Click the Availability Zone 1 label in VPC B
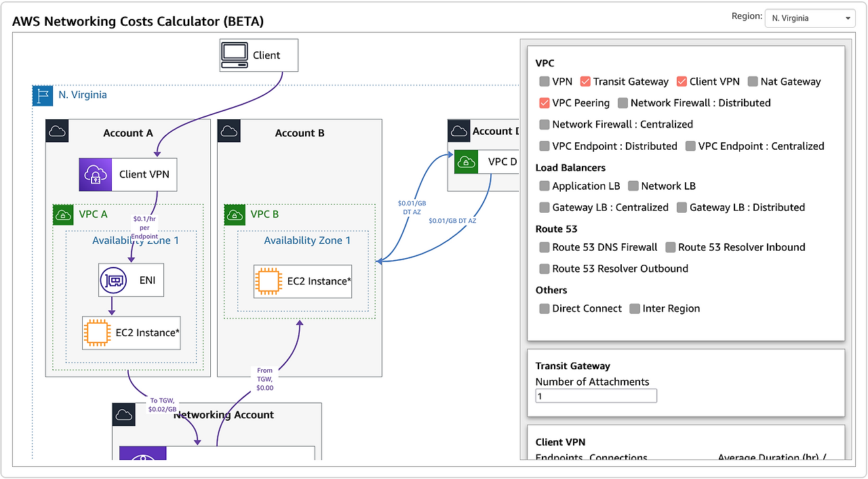The image size is (868, 479). tap(307, 241)
